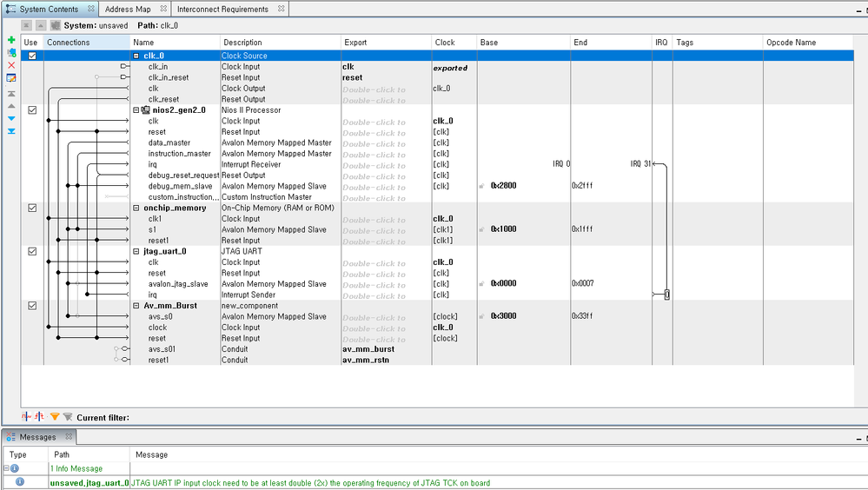Select the avs_s01 conduit row
Viewport: 868px width, 490px height.
[437, 349]
